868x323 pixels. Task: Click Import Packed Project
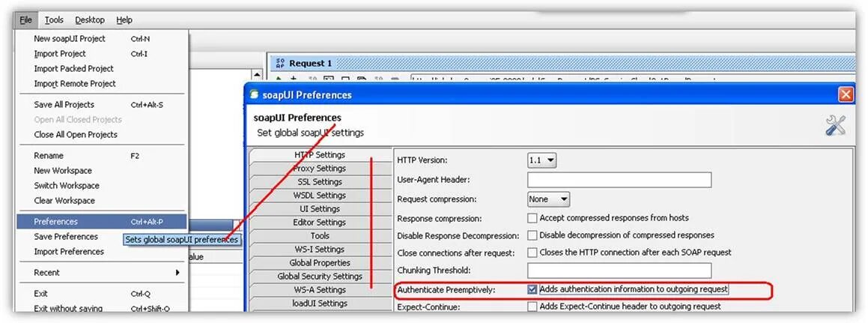102,69
